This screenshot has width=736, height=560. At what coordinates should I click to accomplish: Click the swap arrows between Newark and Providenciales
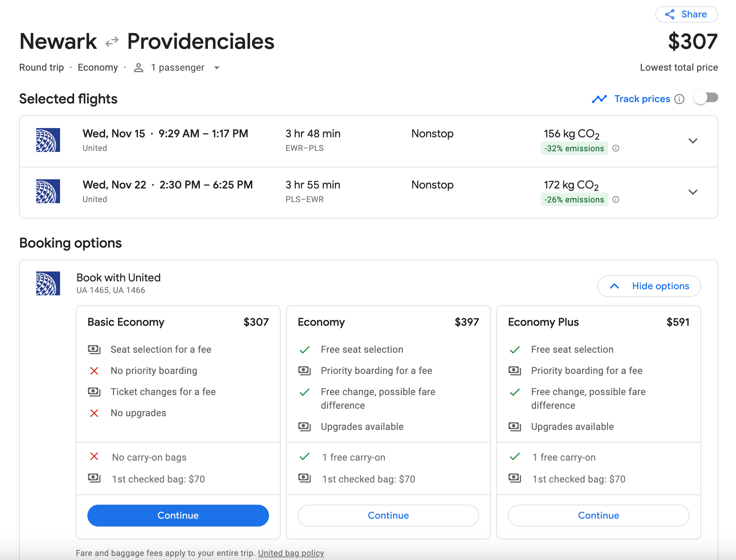112,42
